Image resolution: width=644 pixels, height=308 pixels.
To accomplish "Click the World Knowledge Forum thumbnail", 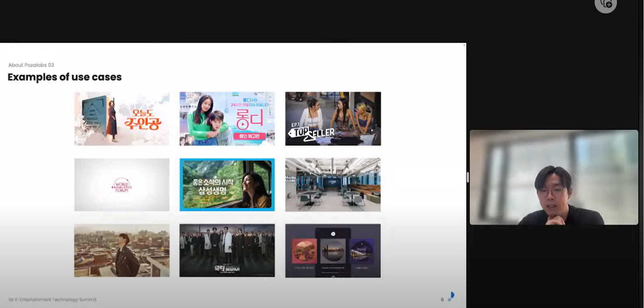I will tap(122, 185).
